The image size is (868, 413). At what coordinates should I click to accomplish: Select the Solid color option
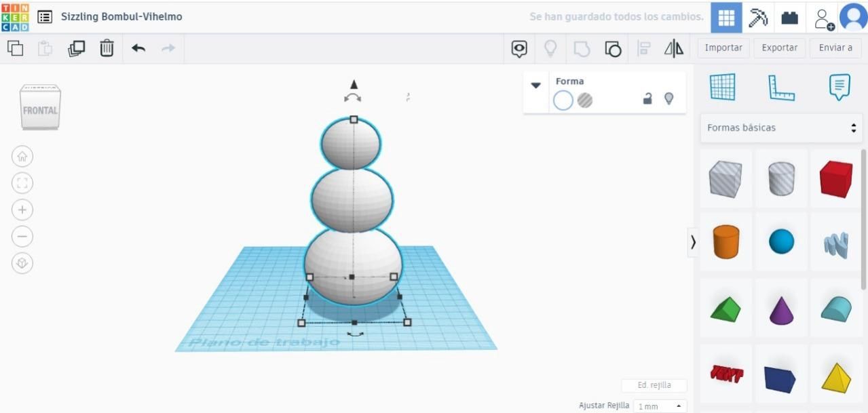563,100
